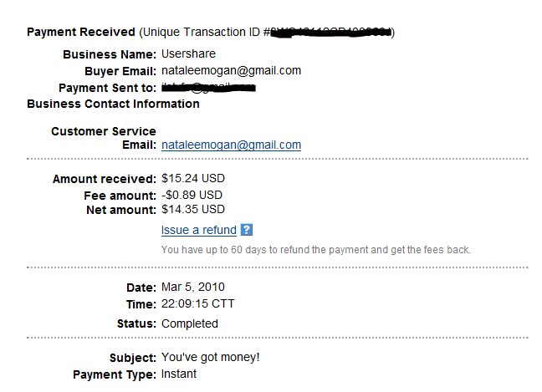Click the redacted Payment Sent to email
542x392 pixels.
(x=208, y=87)
